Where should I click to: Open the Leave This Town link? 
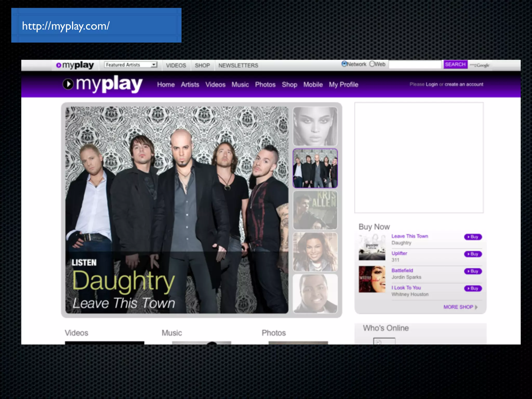[410, 236]
